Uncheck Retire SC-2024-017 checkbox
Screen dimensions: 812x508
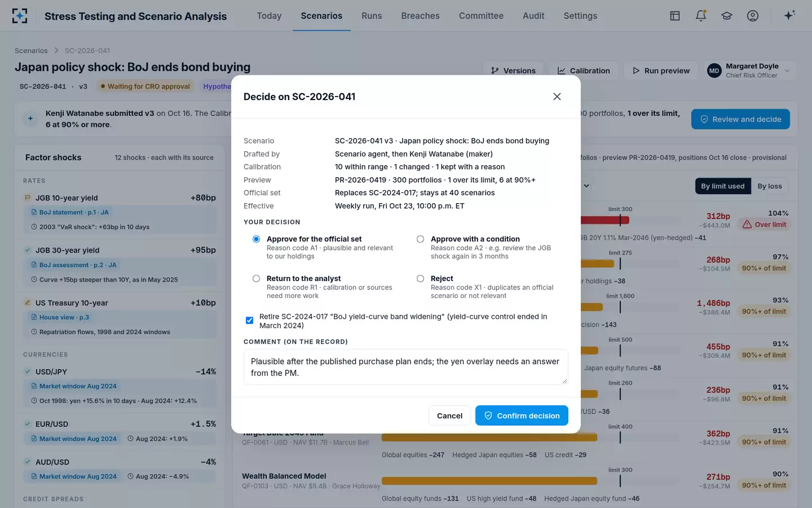tap(249, 321)
